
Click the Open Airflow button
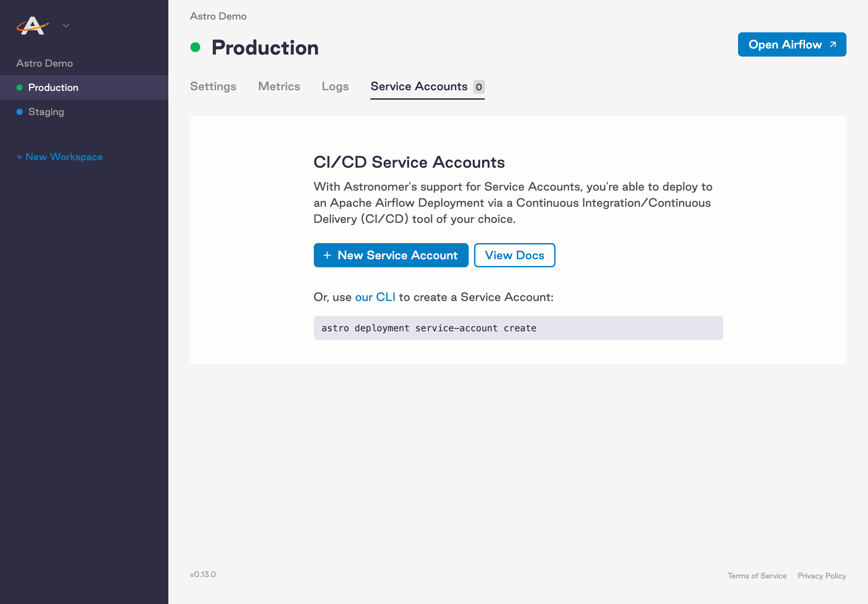point(792,44)
